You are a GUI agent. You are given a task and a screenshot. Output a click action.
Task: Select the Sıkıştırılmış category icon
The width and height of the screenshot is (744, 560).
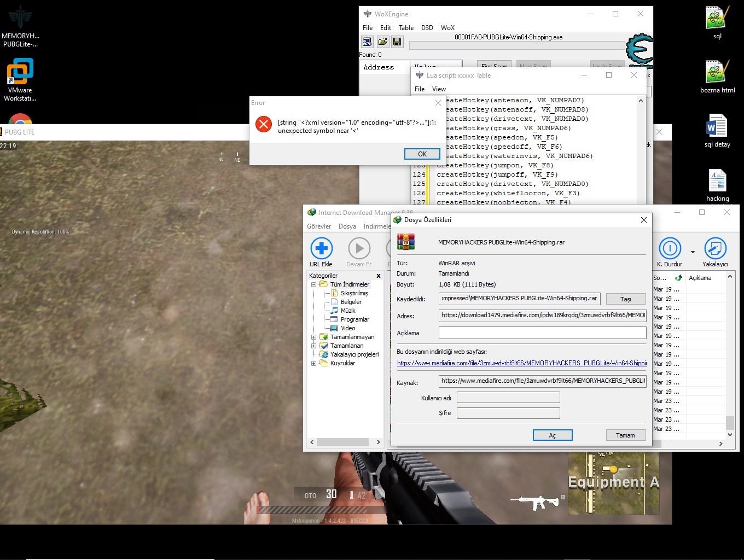[334, 293]
